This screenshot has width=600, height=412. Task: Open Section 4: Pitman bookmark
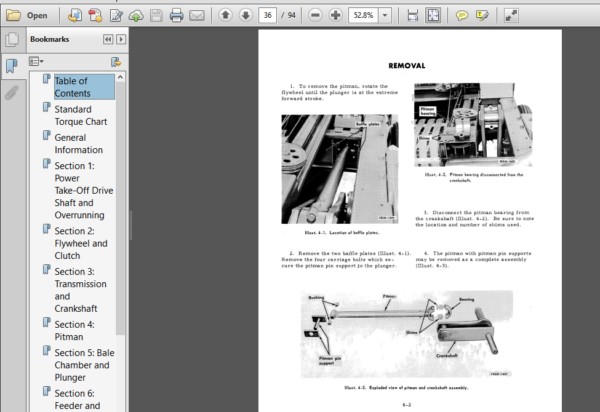[74, 330]
